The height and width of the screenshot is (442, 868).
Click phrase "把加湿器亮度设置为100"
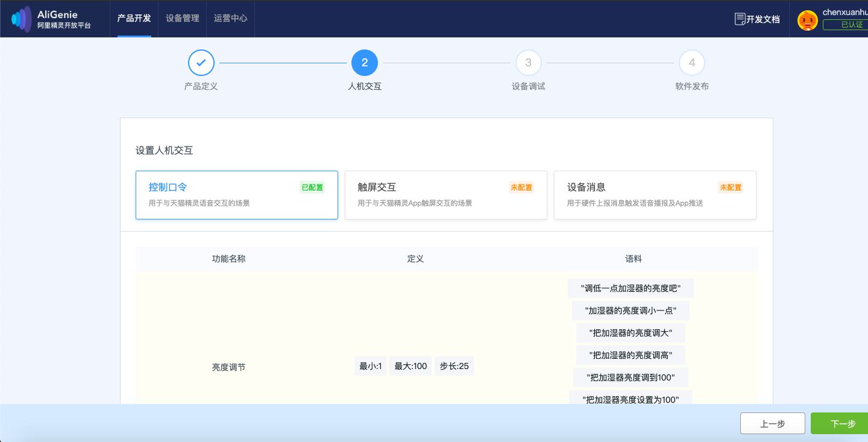click(631, 399)
